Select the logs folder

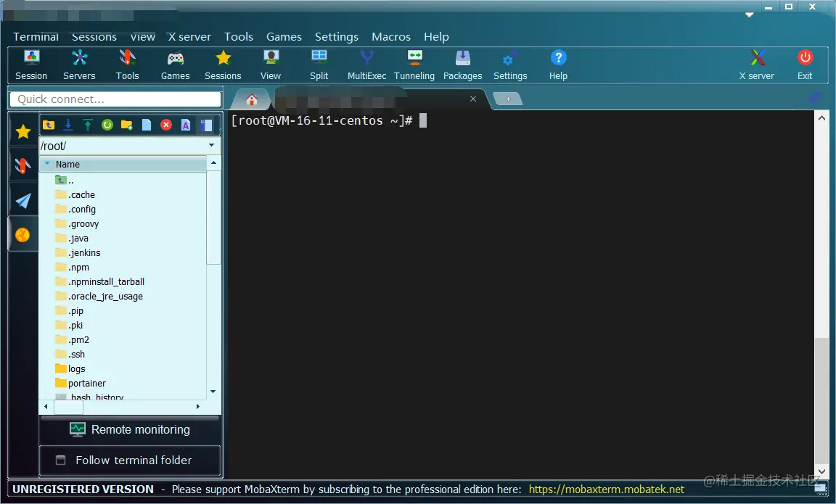pyautogui.click(x=70, y=368)
